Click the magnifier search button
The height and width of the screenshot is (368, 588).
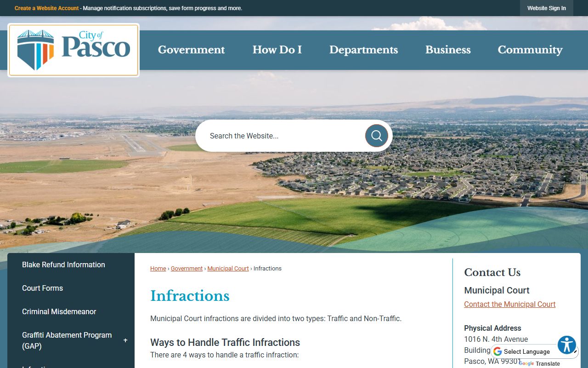click(x=377, y=136)
